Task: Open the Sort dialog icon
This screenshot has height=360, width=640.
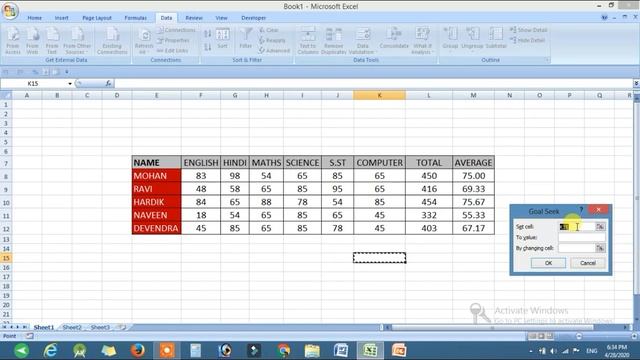Action: tap(222, 39)
